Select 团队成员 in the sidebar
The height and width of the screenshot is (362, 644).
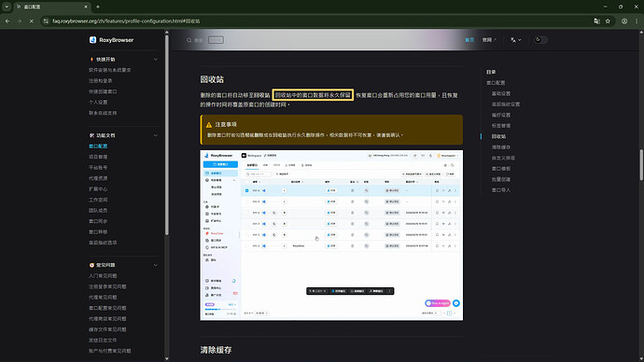point(98,211)
